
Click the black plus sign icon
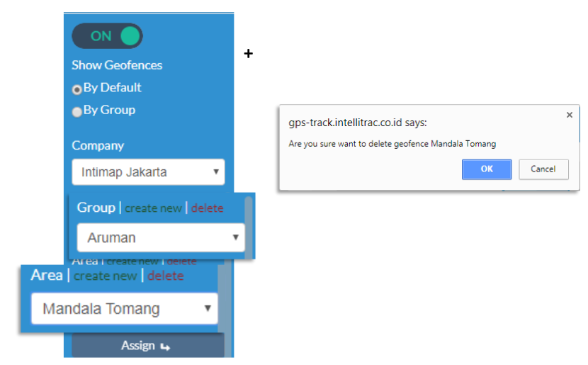click(248, 53)
